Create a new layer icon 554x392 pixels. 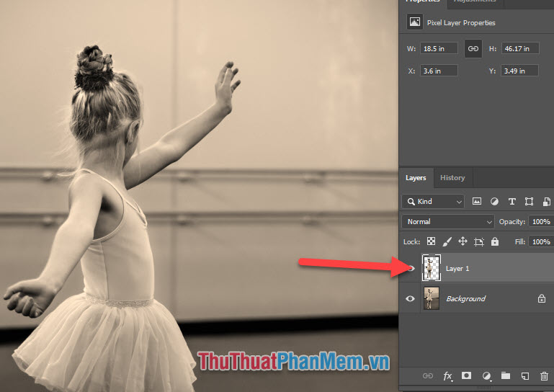(525, 375)
